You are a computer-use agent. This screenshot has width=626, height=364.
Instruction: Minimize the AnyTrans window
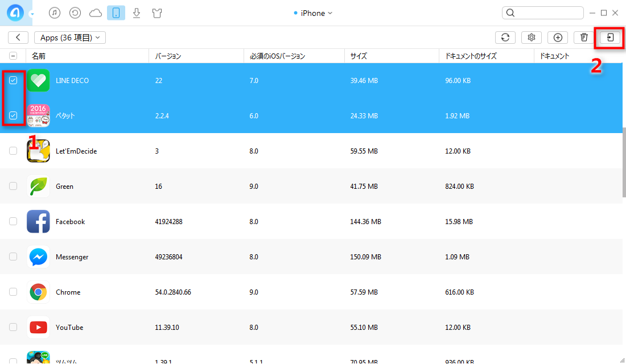[x=592, y=13]
